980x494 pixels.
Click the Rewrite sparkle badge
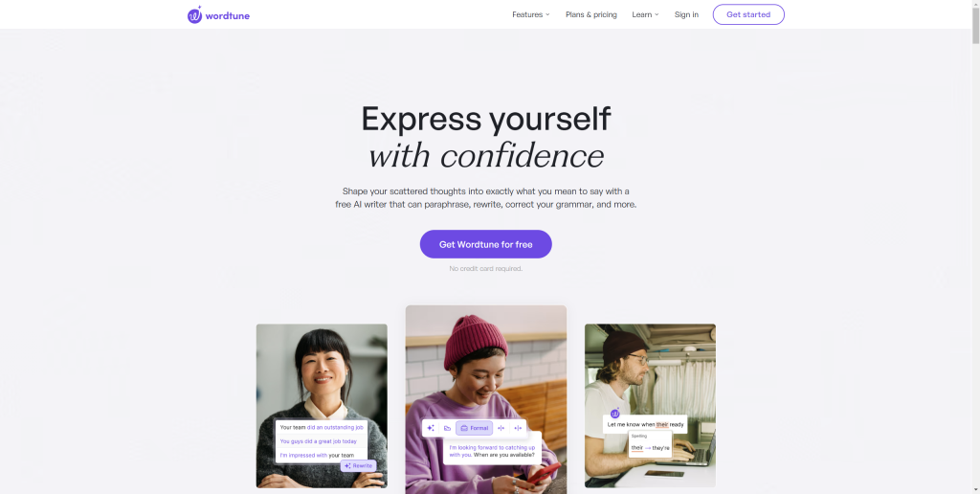(x=358, y=466)
